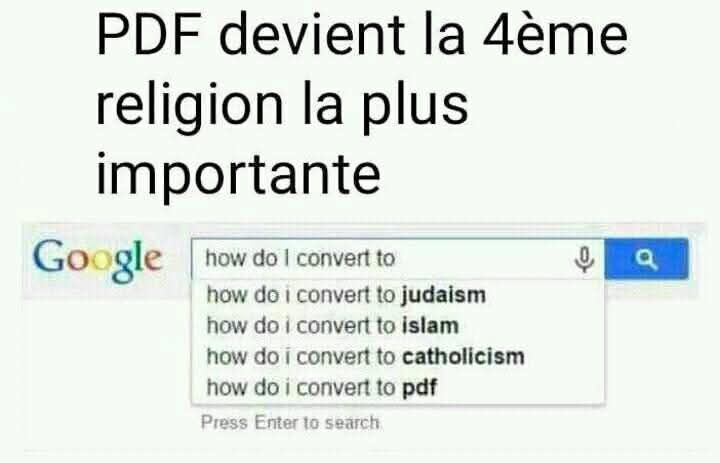Click the word 'plus' in the caption
This screenshot has height=463, width=720.
414,109
